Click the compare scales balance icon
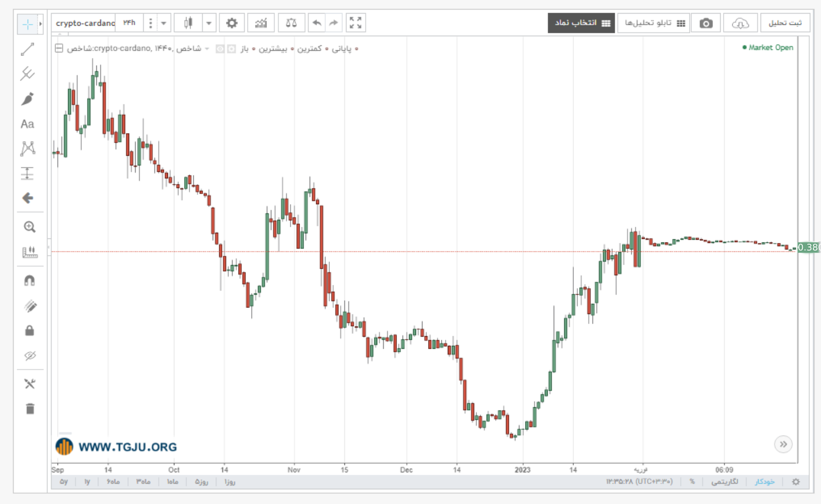The width and height of the screenshot is (821, 504). tap(291, 23)
